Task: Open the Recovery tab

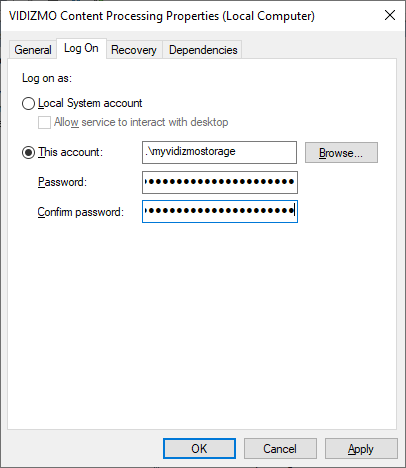Action: point(134,50)
